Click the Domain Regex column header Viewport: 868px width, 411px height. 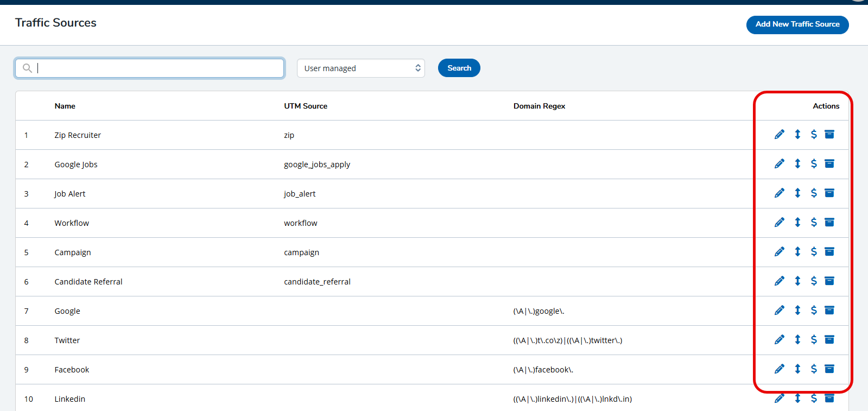pyautogui.click(x=539, y=106)
